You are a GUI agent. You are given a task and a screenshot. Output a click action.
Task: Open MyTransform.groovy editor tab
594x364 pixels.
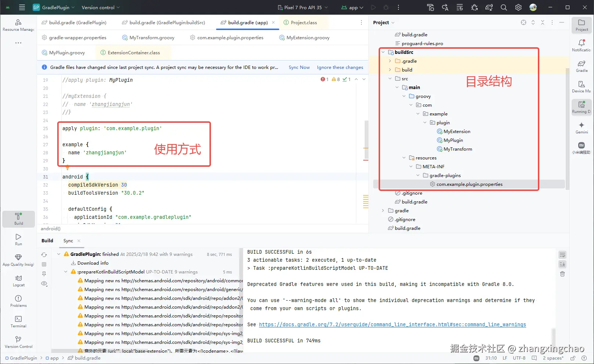point(148,37)
